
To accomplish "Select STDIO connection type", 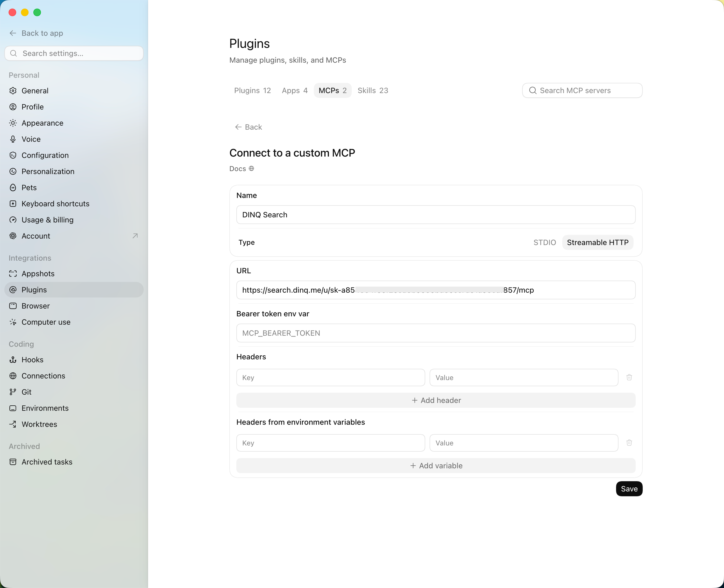I will point(545,243).
